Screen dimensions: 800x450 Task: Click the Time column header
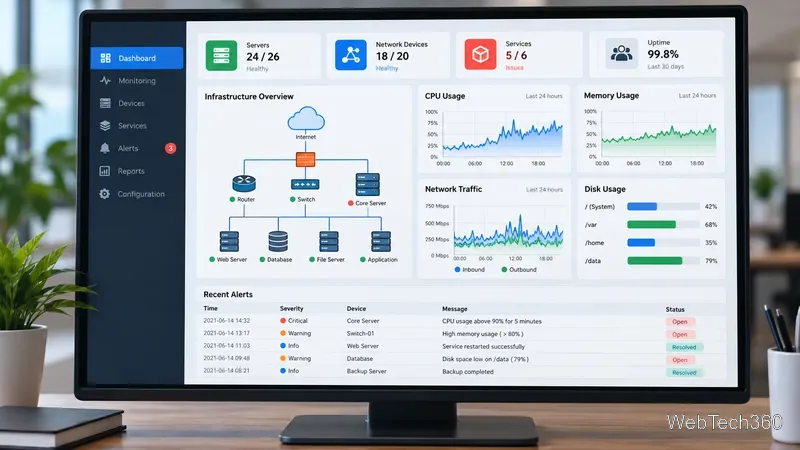210,309
